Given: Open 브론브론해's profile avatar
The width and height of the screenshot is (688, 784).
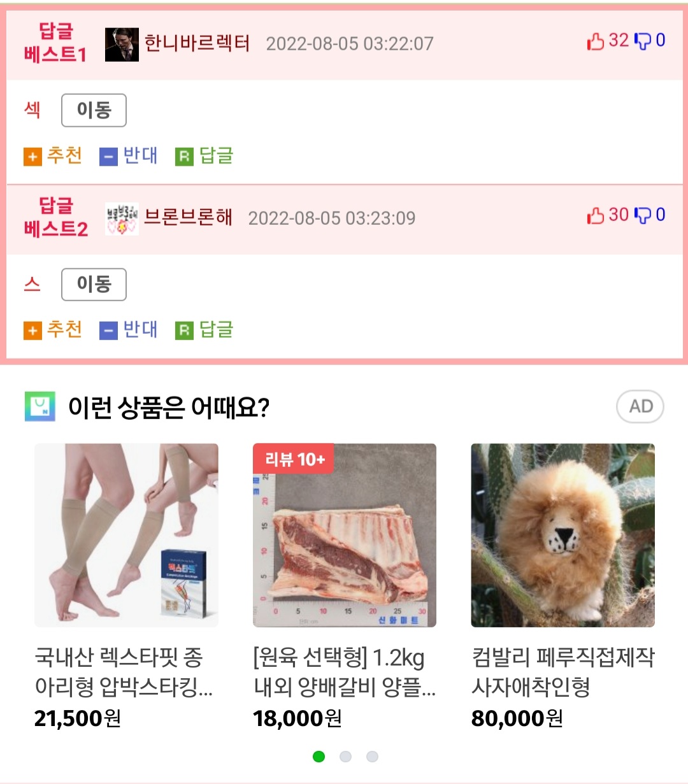Looking at the screenshot, I should tap(122, 219).
